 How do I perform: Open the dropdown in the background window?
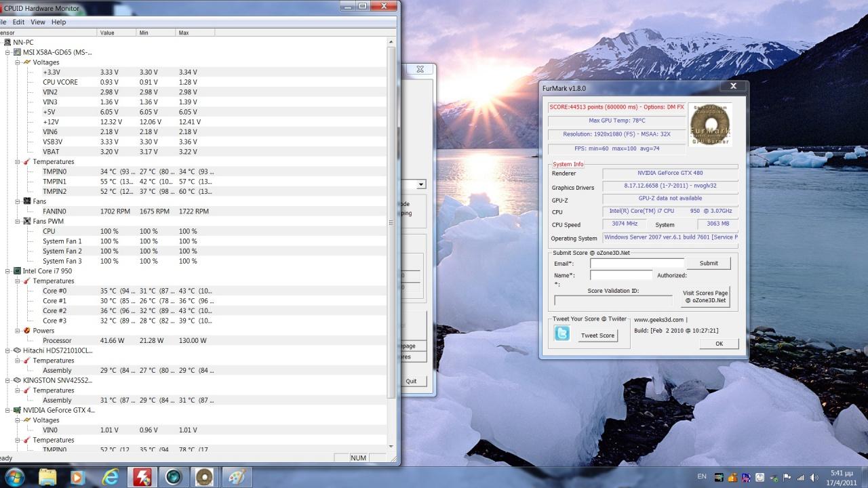click(x=421, y=184)
